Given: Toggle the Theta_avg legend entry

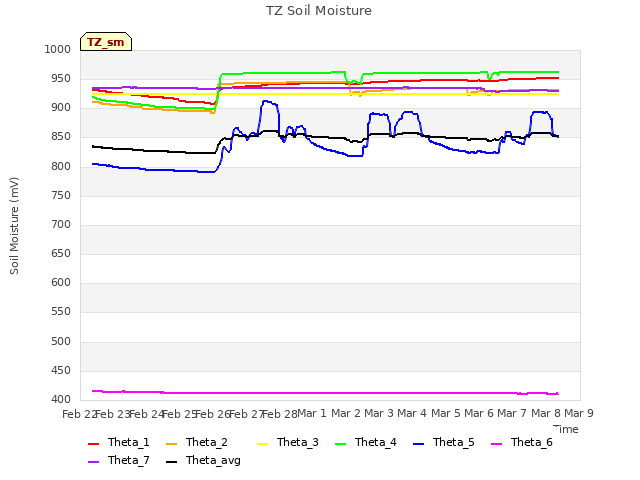Looking at the screenshot, I should [203, 460].
